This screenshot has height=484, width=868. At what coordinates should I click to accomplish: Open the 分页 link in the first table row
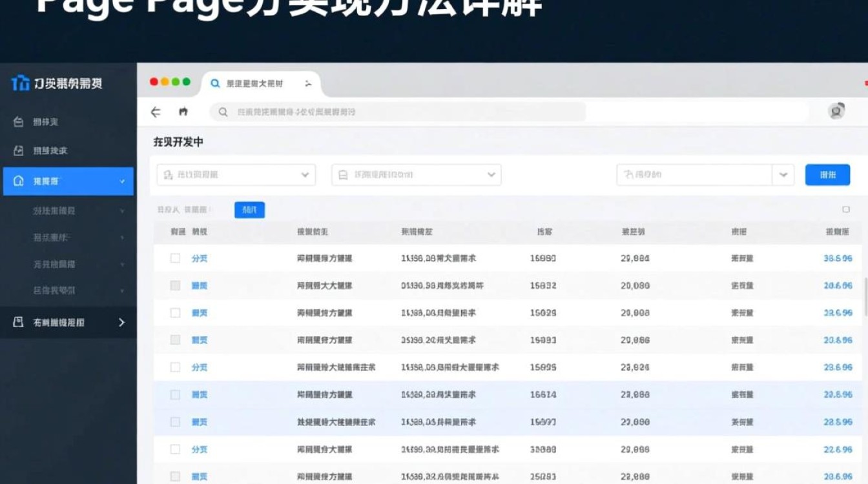click(199, 257)
